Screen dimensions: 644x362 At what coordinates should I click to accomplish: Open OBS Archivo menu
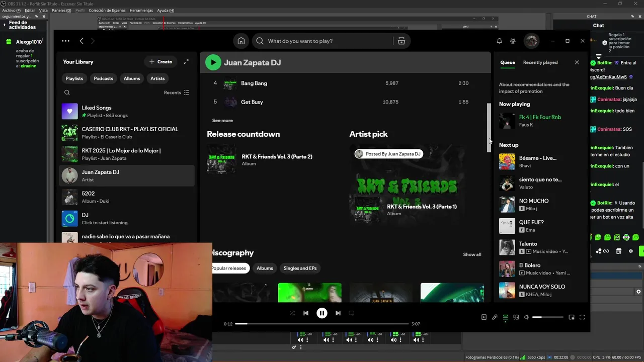(12, 10)
